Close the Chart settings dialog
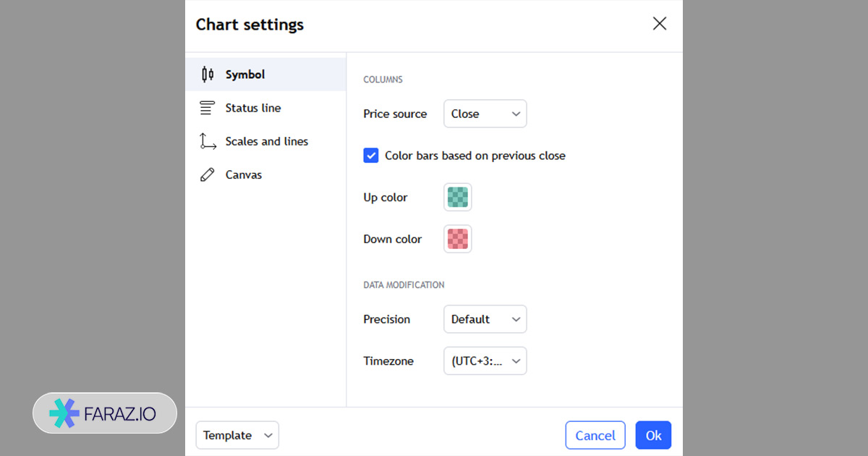 660,24
